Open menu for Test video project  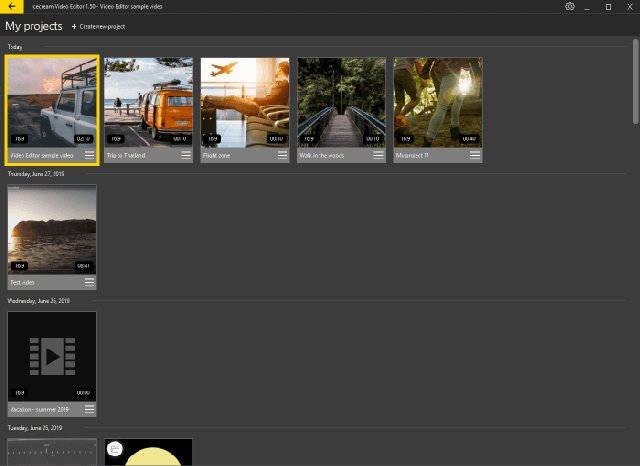click(x=89, y=282)
